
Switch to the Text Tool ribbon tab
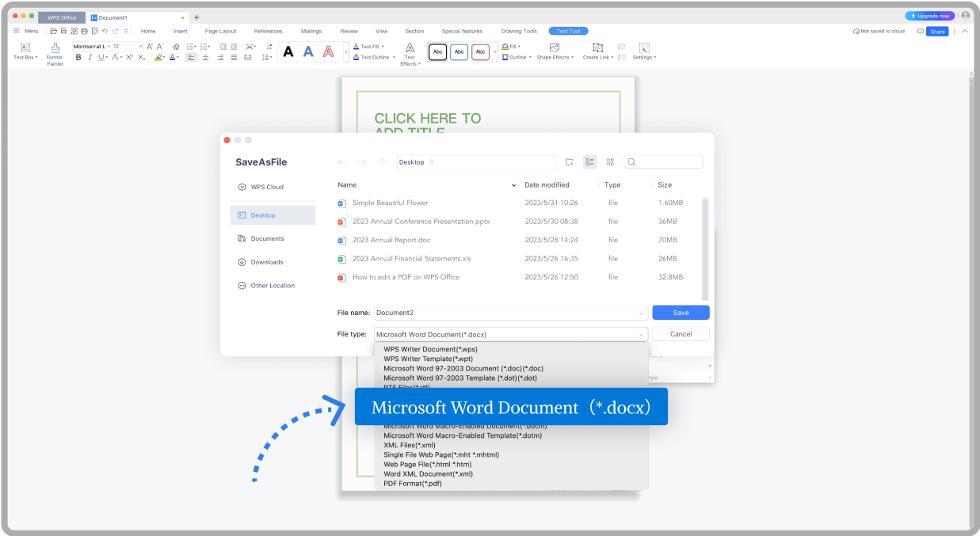(568, 31)
